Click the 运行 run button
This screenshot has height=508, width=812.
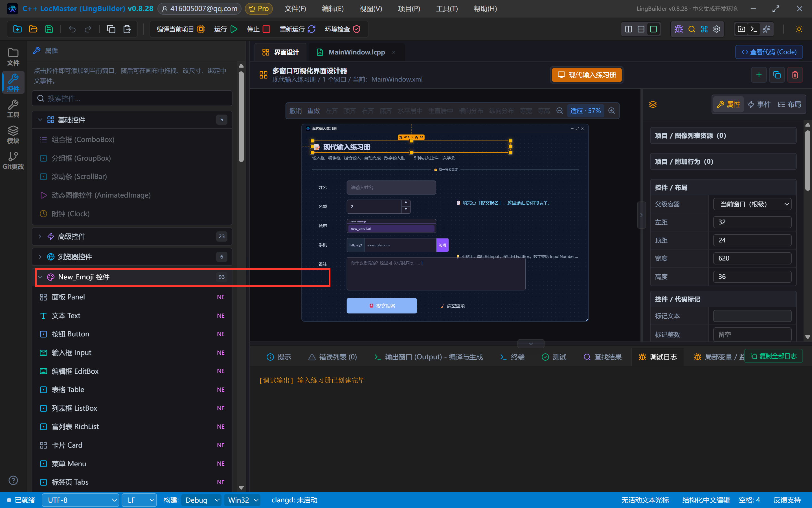point(226,29)
